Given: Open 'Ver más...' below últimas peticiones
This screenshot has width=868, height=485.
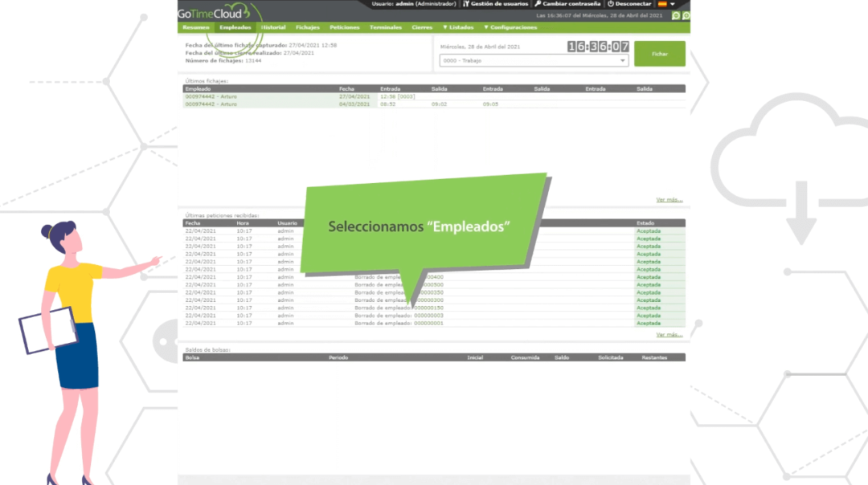Looking at the screenshot, I should 668,334.
